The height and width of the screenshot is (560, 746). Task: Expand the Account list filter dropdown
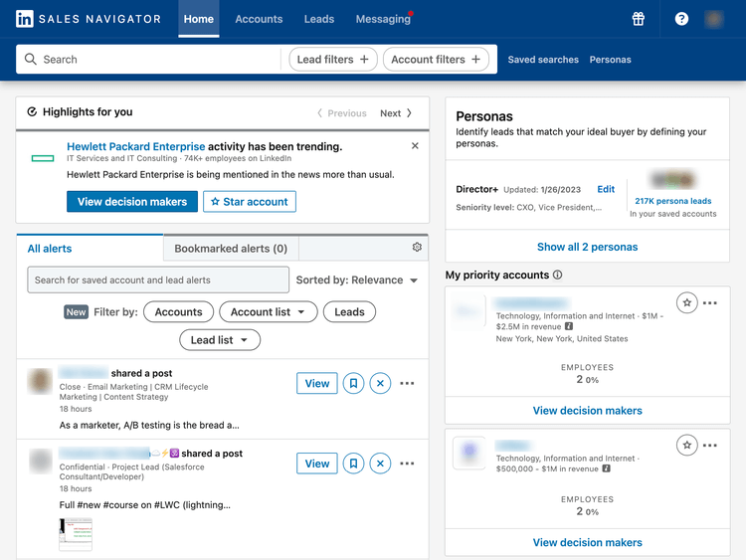269,312
